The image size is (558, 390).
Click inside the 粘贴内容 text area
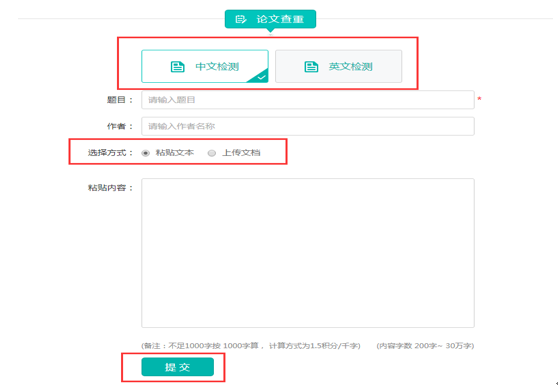(308, 253)
